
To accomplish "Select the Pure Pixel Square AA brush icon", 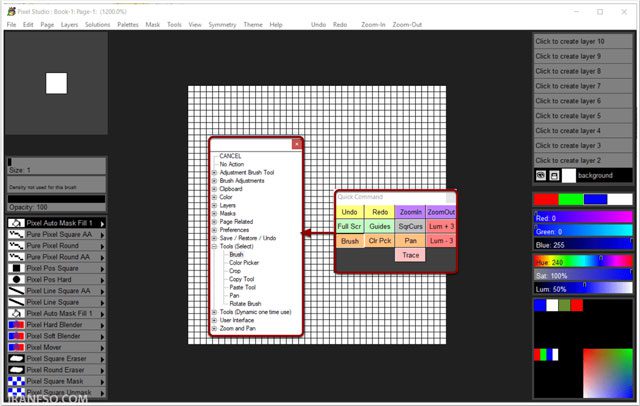I will tap(16, 235).
